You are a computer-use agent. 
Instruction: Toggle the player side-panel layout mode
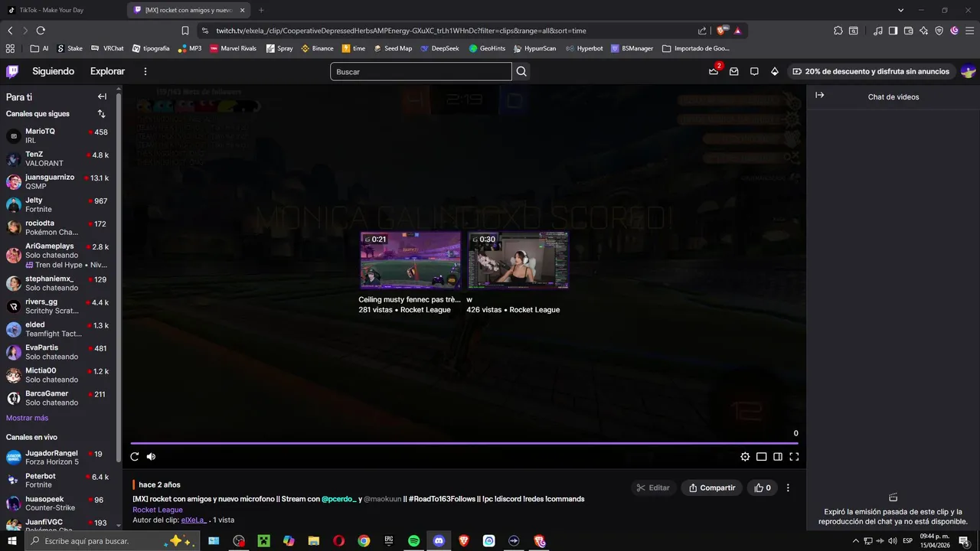[778, 457]
